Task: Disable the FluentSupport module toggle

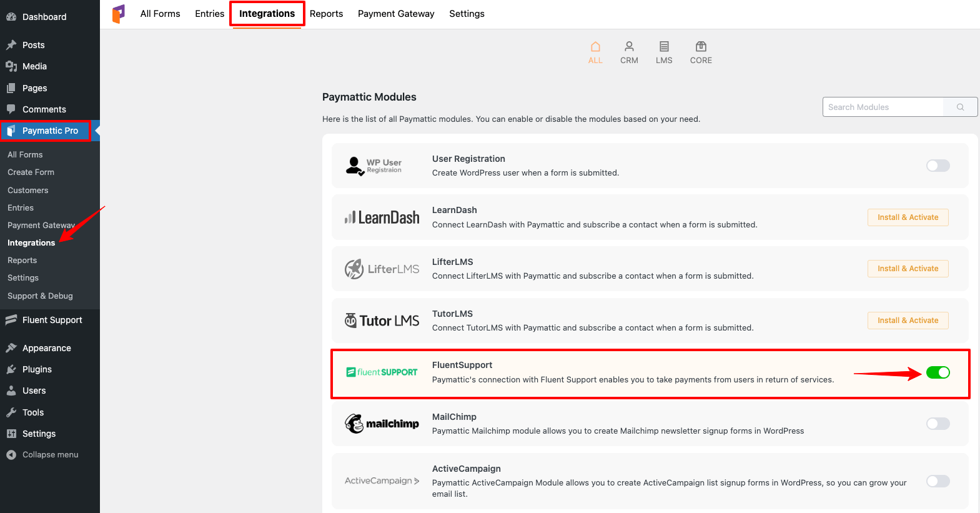Action: click(938, 372)
